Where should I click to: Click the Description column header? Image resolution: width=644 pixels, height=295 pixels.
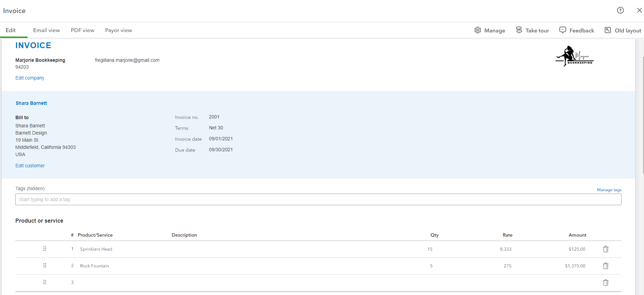tap(184, 235)
